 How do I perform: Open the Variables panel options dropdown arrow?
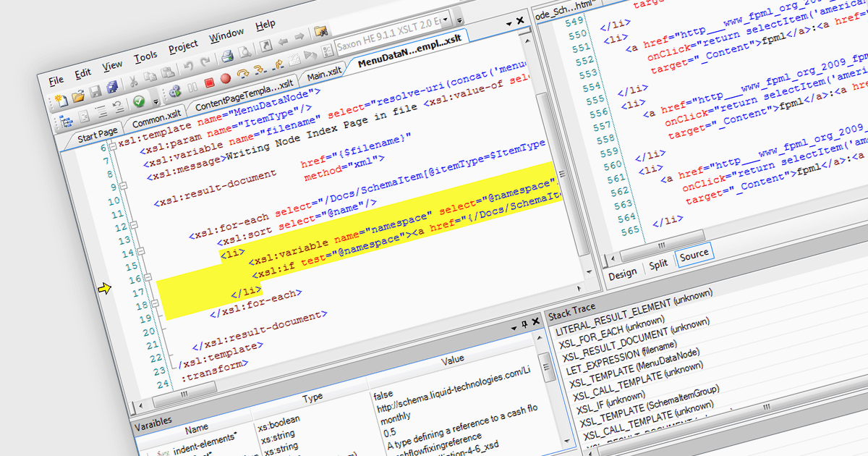[514, 328]
